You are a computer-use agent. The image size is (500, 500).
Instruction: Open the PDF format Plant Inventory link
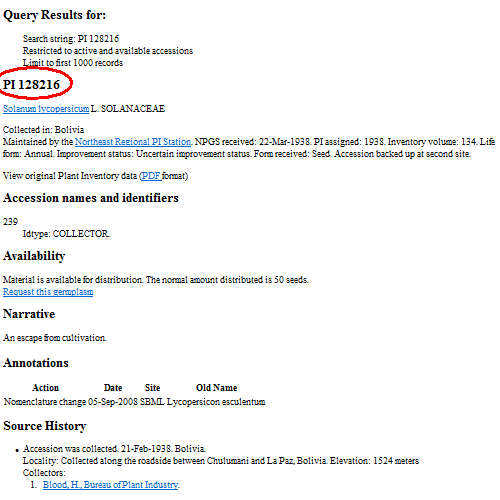tap(151, 176)
